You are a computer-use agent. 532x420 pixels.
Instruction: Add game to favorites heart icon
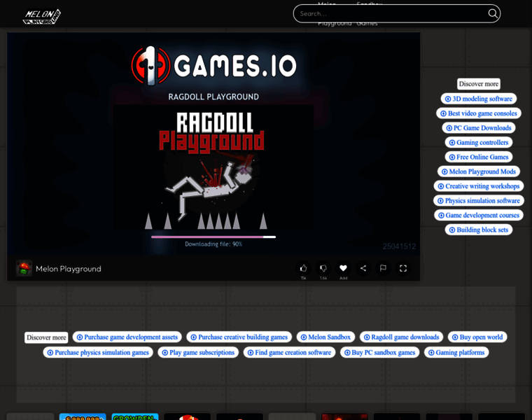[x=343, y=268]
